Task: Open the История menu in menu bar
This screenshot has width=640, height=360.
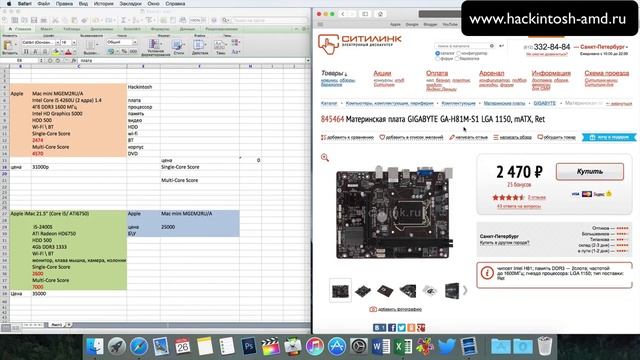Action: [103, 4]
